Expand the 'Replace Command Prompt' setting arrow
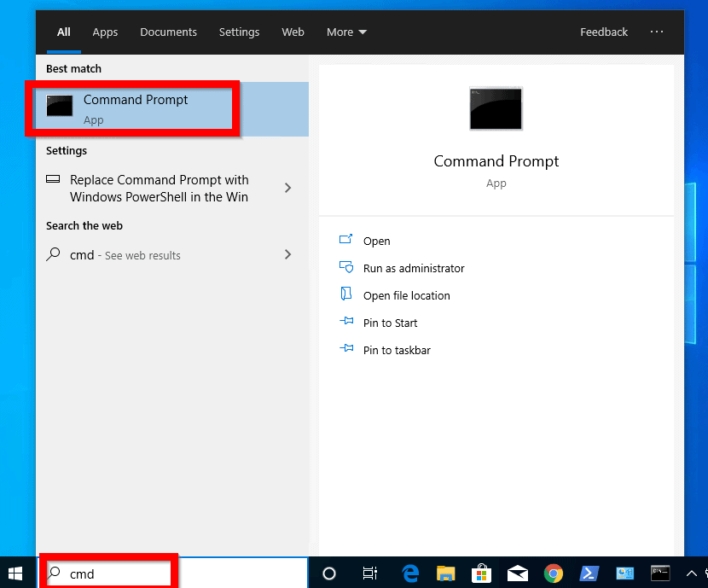This screenshot has width=708, height=588. coord(287,188)
